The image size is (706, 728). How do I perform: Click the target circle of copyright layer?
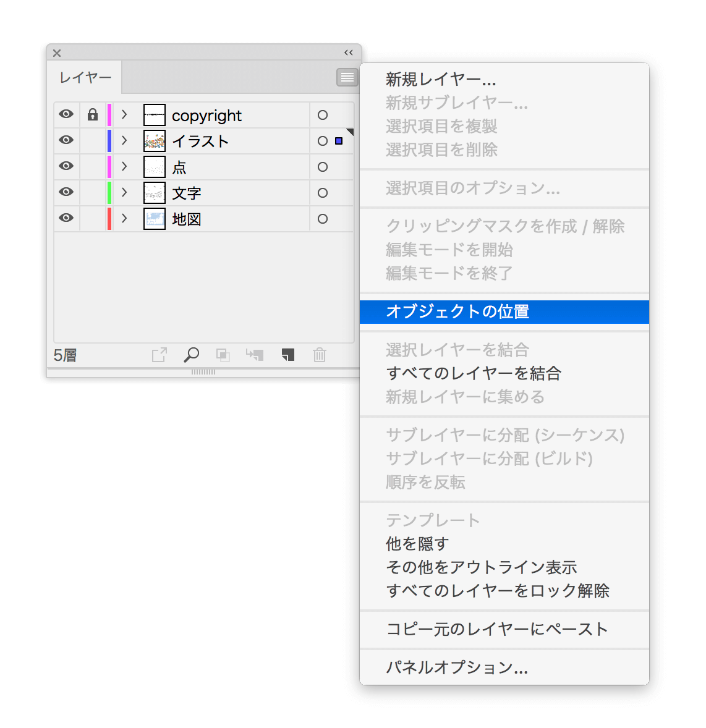coord(322,115)
